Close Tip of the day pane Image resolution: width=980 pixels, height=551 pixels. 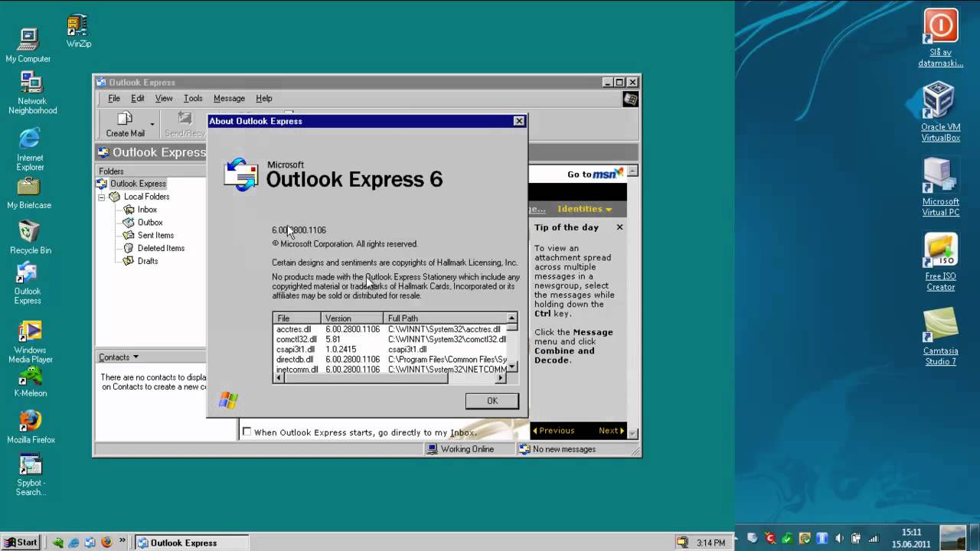[x=619, y=227]
